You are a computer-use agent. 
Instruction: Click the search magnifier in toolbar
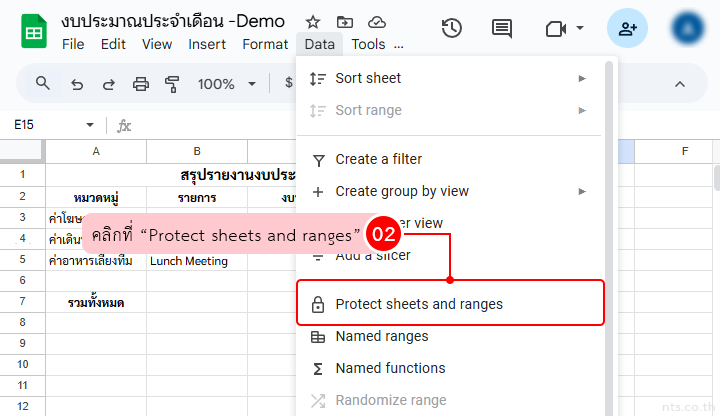point(43,84)
